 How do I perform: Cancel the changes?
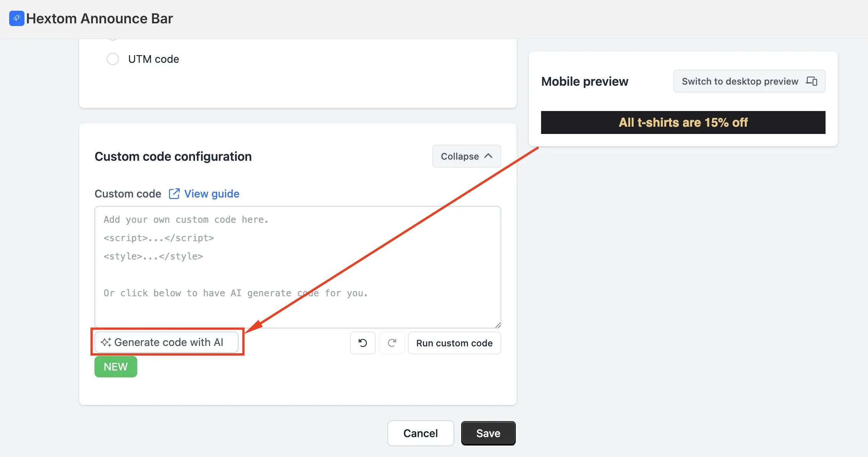[421, 433]
